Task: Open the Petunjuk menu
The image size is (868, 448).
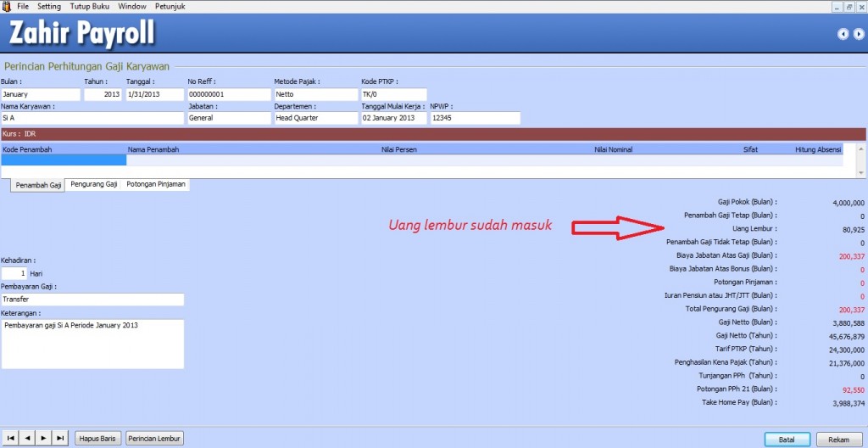Action: pyautogui.click(x=170, y=6)
